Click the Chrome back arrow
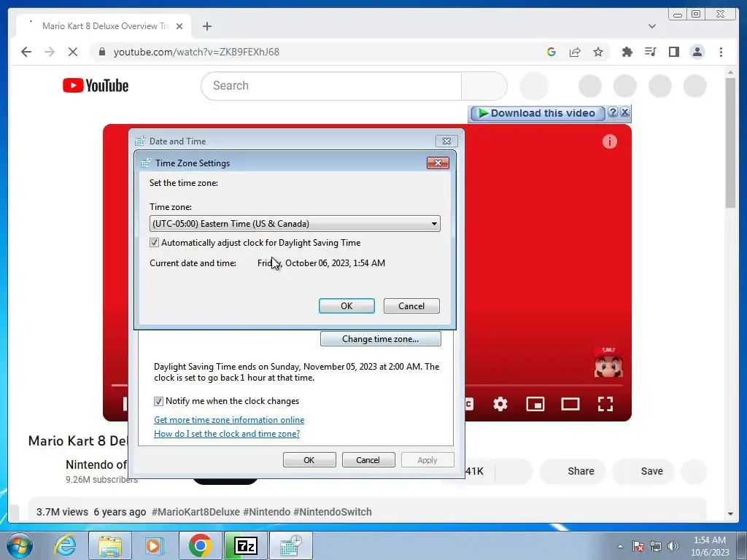747x560 pixels. [x=26, y=52]
